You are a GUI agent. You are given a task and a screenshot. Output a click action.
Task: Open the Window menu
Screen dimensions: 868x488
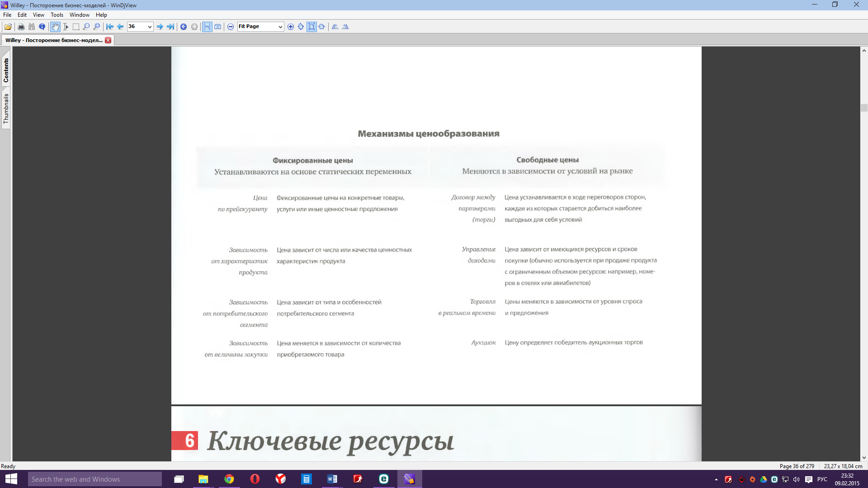(80, 15)
